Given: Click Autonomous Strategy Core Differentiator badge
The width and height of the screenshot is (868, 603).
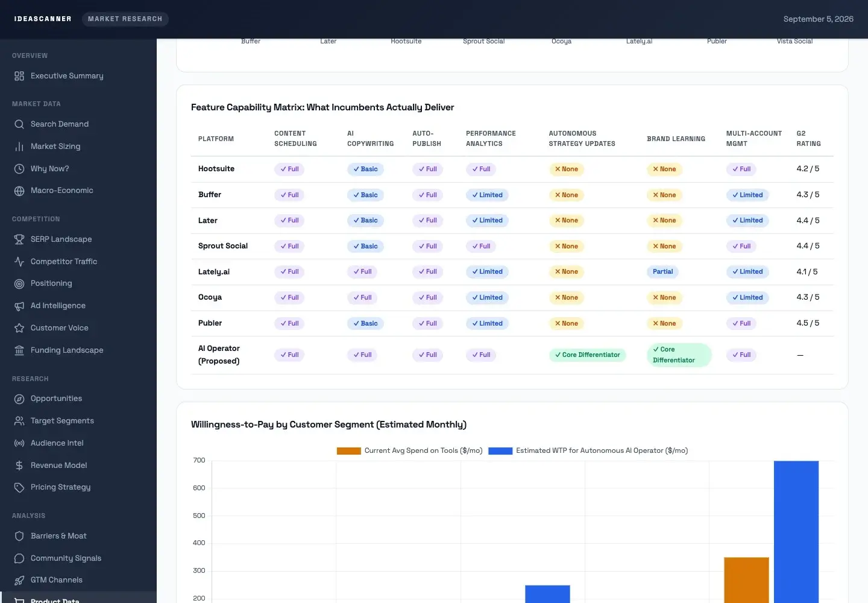Looking at the screenshot, I should [588, 355].
